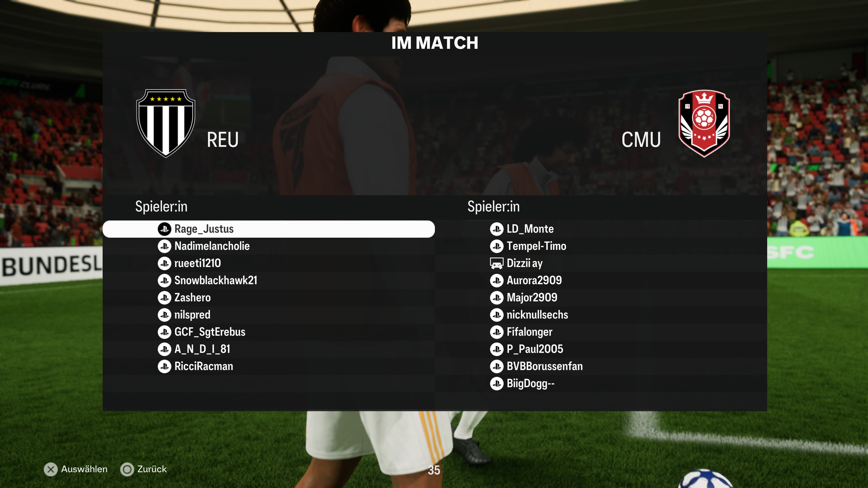Click PlayStation icon next to LD_Monte
The height and width of the screenshot is (488, 868).
point(496,229)
